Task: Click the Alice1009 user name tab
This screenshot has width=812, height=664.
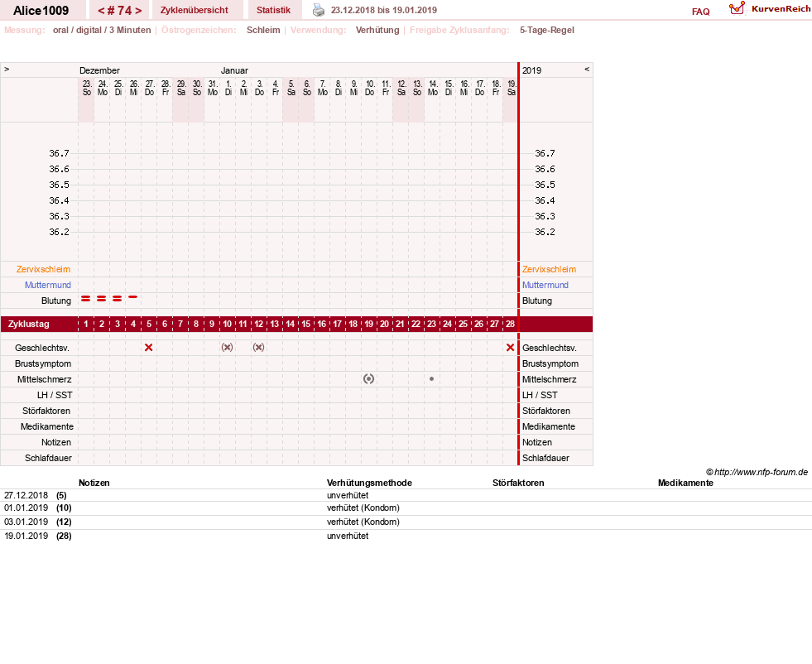Action: [41, 11]
